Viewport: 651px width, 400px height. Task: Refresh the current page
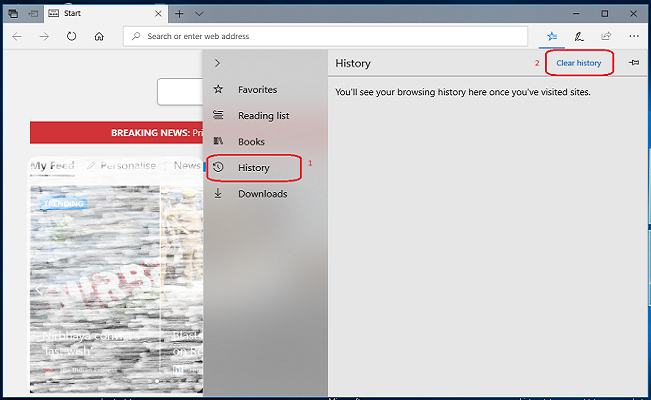[x=71, y=36]
